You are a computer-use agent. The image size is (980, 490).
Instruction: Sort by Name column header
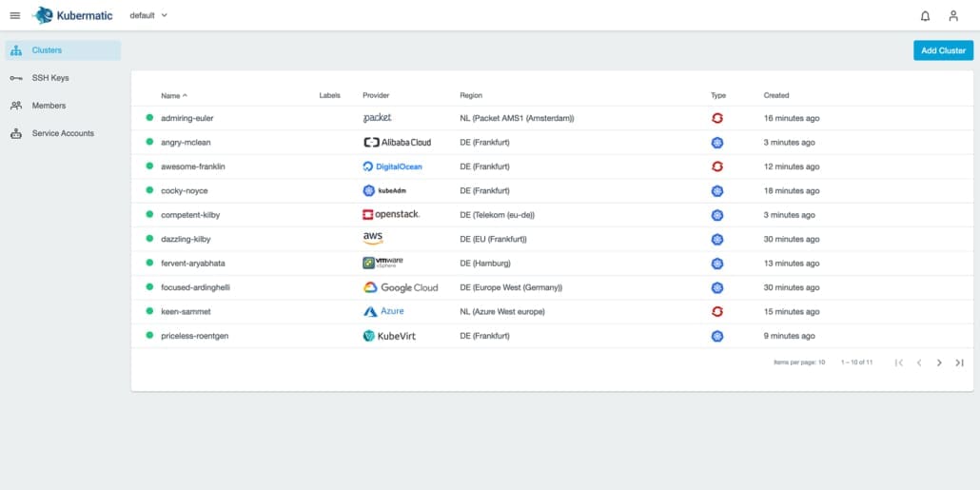point(174,96)
